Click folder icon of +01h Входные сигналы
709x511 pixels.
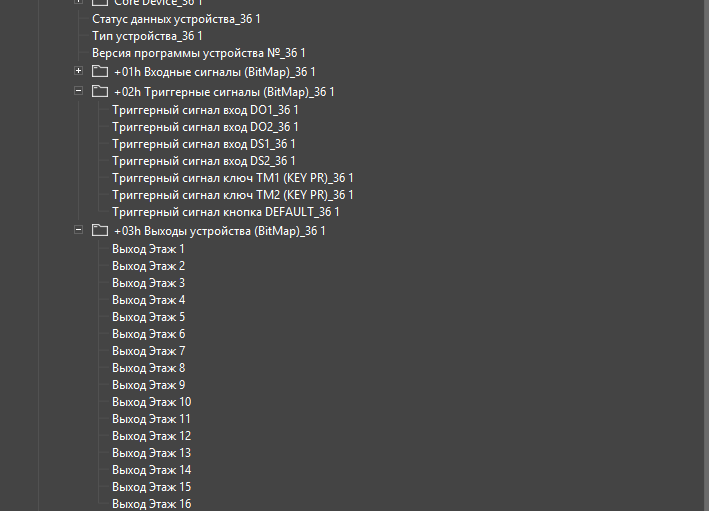[100, 71]
